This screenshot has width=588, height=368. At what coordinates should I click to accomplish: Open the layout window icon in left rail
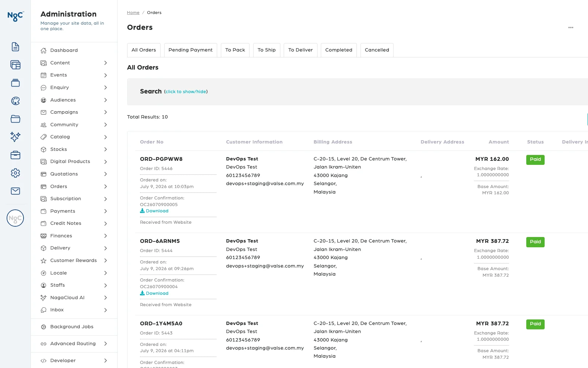(x=15, y=65)
